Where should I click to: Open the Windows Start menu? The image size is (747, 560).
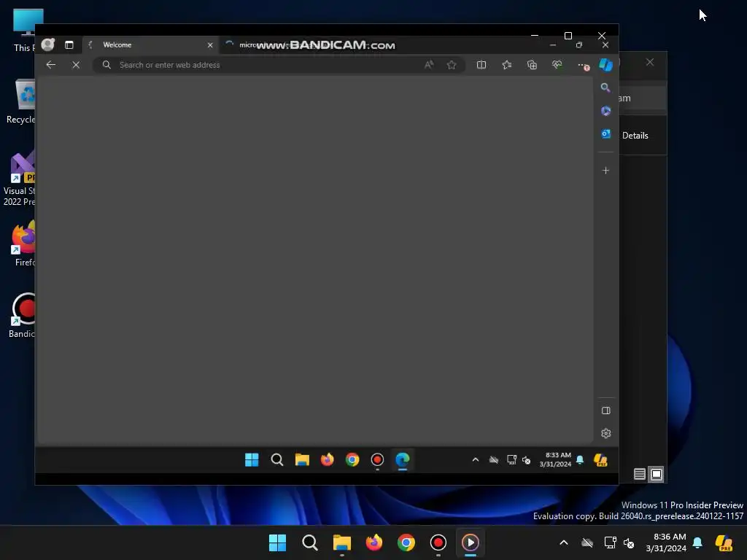coord(277,542)
